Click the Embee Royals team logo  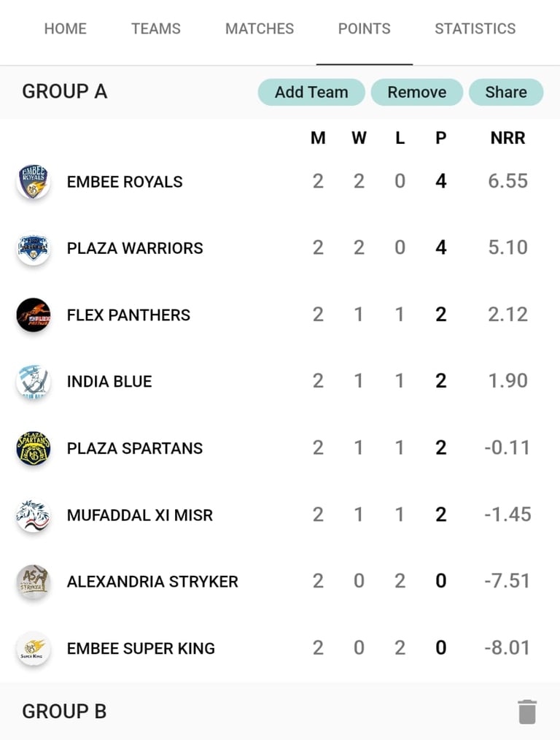tap(34, 182)
